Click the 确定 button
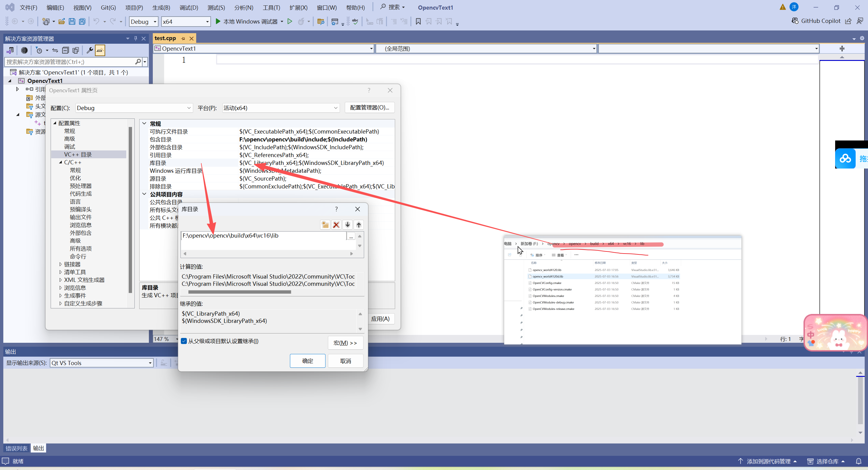 pyautogui.click(x=308, y=361)
